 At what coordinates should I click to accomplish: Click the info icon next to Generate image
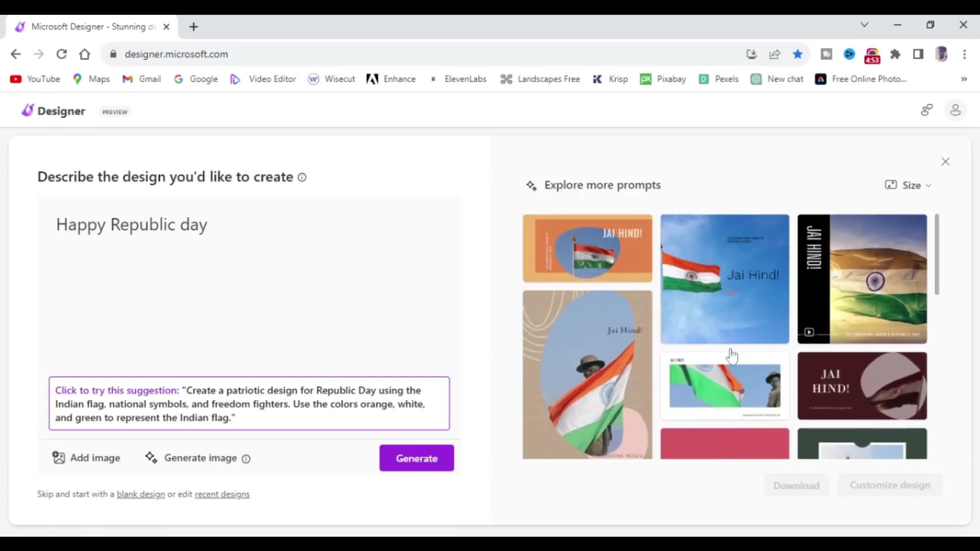246,459
